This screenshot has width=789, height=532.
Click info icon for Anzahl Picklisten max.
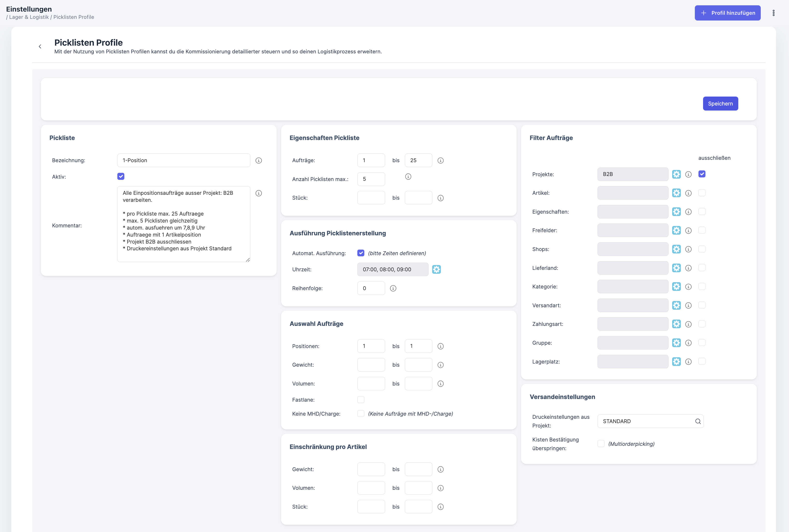[408, 177]
